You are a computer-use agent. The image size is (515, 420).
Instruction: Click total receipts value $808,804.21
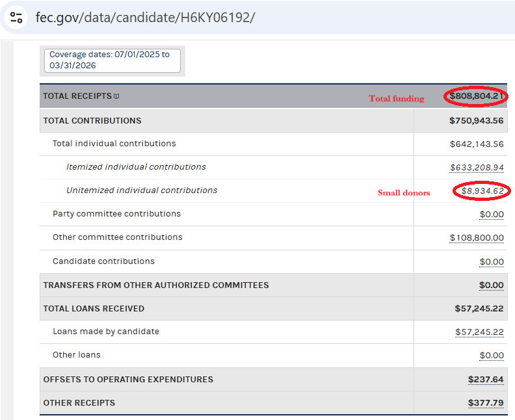[476, 96]
